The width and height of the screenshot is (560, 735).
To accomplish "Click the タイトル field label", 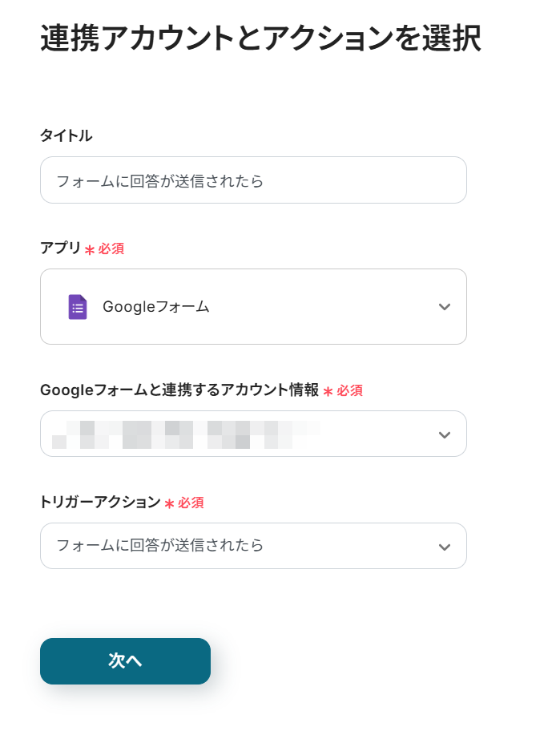I will (x=66, y=136).
